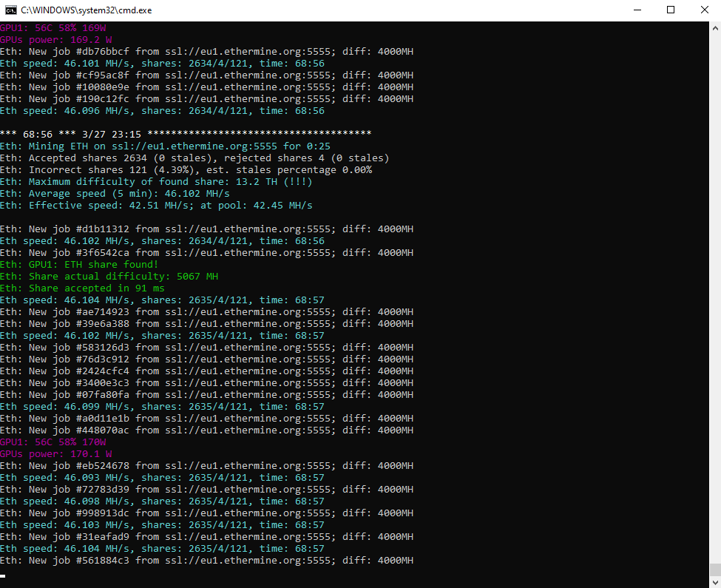The height and width of the screenshot is (588, 721).
Task: Click 'Eth speed: 46.103 MH/s' line
Action: 162,525
